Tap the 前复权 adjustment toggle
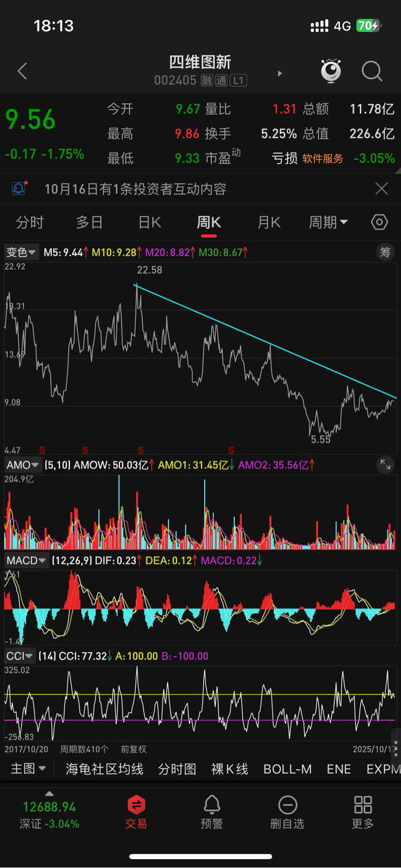This screenshot has height=868, width=401. 134,749
